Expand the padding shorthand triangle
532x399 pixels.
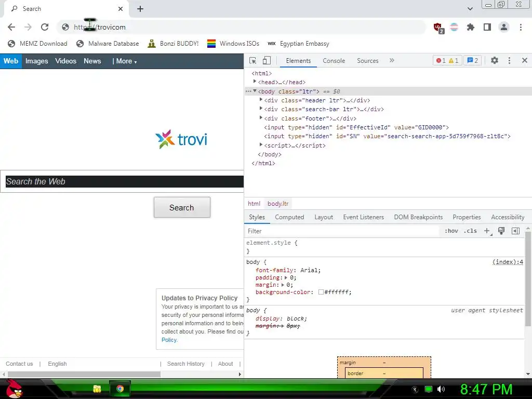click(286, 277)
